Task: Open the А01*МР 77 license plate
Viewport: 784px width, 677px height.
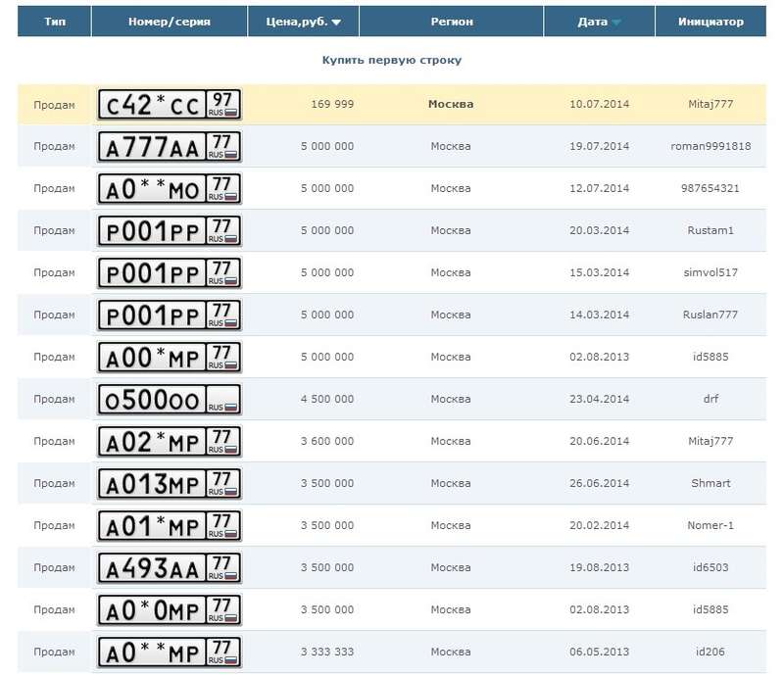Action: (x=170, y=525)
